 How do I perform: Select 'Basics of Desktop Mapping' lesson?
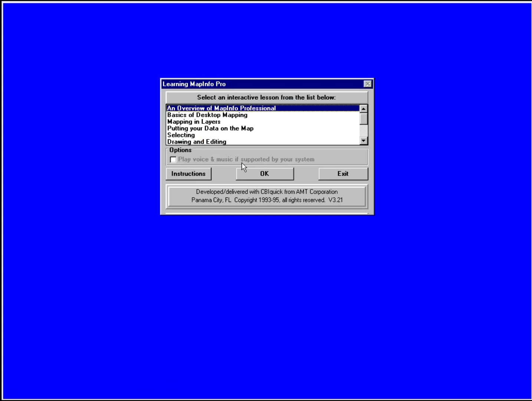click(263, 115)
